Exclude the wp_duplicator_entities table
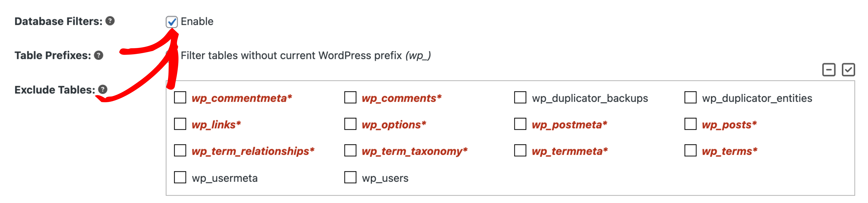Image resolution: width=868 pixels, height=203 pixels. point(690,97)
